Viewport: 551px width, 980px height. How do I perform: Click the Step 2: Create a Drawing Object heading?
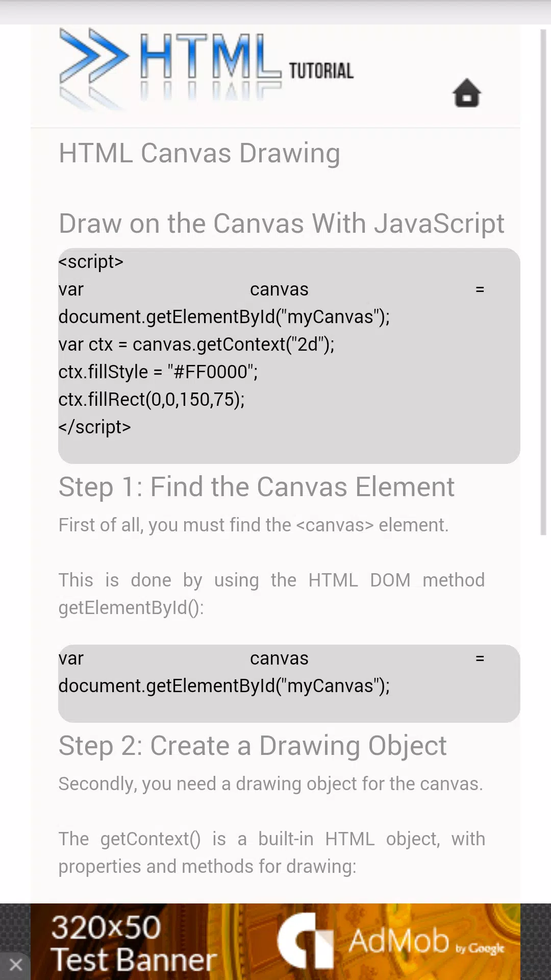click(253, 746)
